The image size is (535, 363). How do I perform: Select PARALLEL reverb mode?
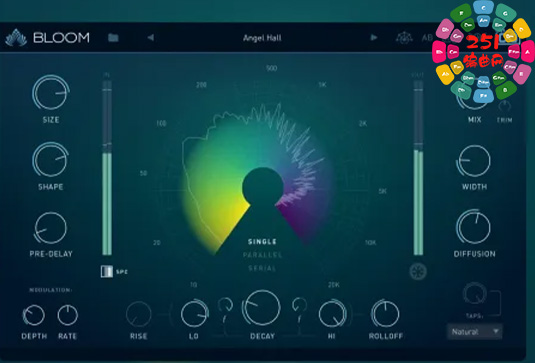[x=262, y=255]
